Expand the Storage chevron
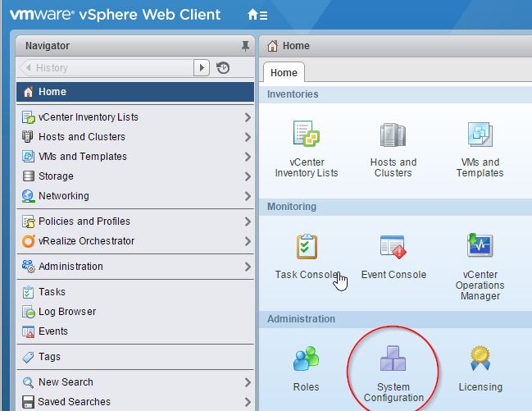The height and width of the screenshot is (411, 532). point(248,176)
